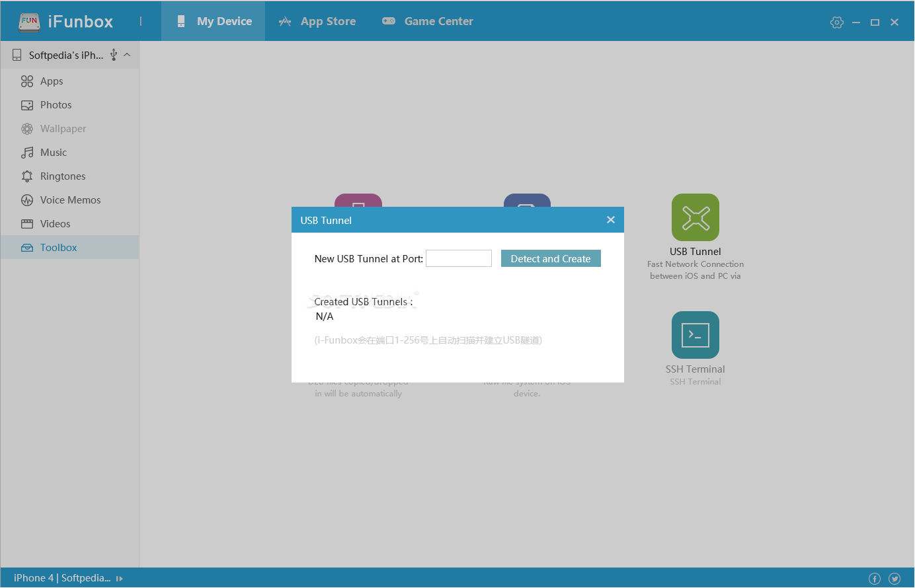
Task: Close the USB Tunnel dialog
Action: pyautogui.click(x=611, y=220)
